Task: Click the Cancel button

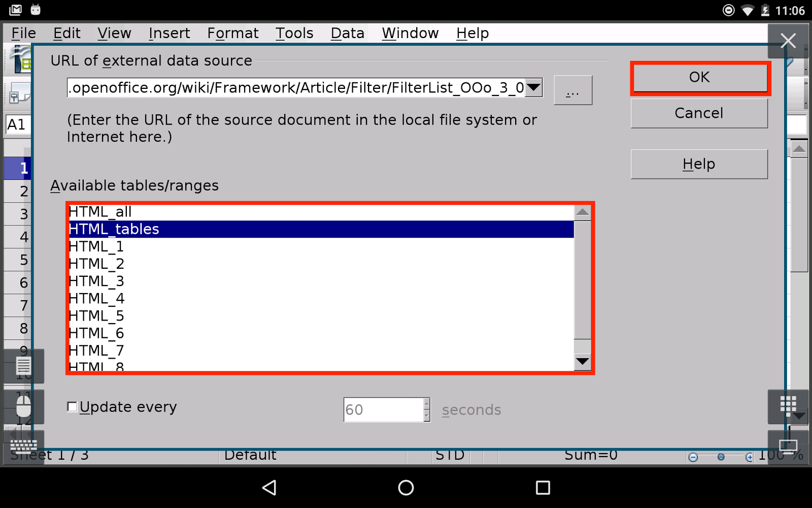Action: coord(699,113)
